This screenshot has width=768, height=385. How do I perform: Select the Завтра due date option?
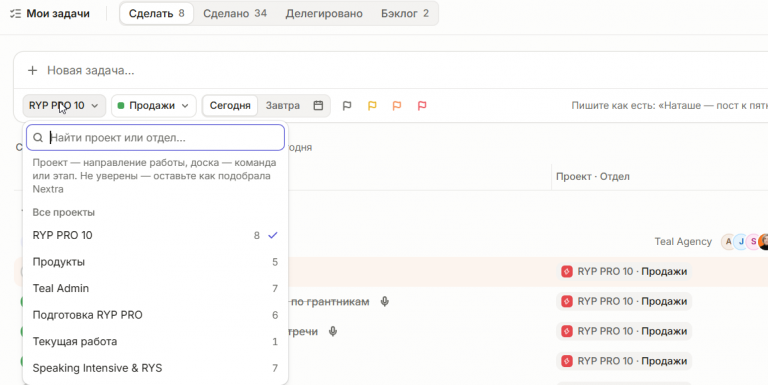[283, 105]
